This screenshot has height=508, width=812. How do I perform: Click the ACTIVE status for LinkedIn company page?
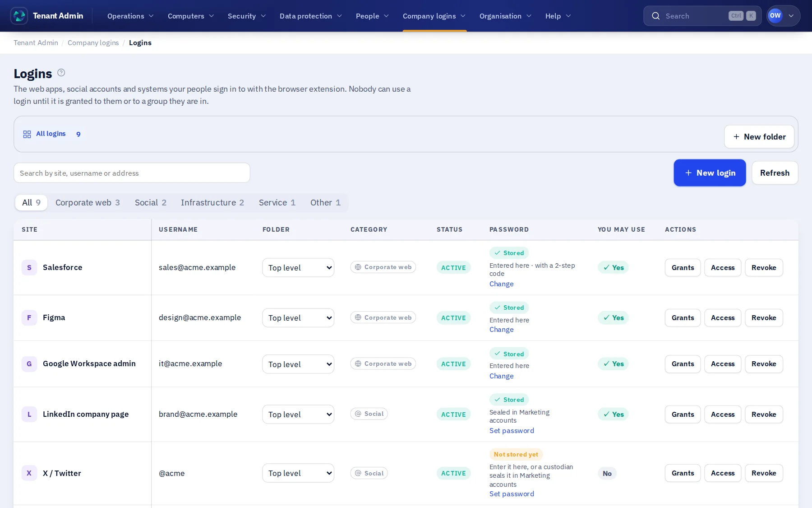point(453,414)
